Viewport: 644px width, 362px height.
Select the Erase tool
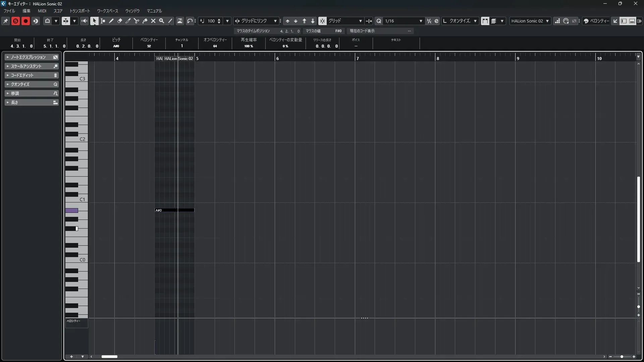click(120, 21)
